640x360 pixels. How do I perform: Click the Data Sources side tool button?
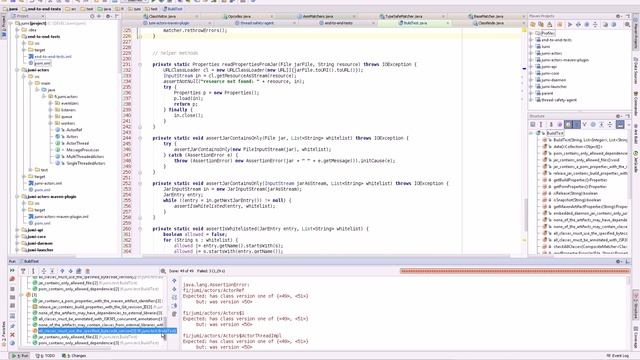coord(636,71)
